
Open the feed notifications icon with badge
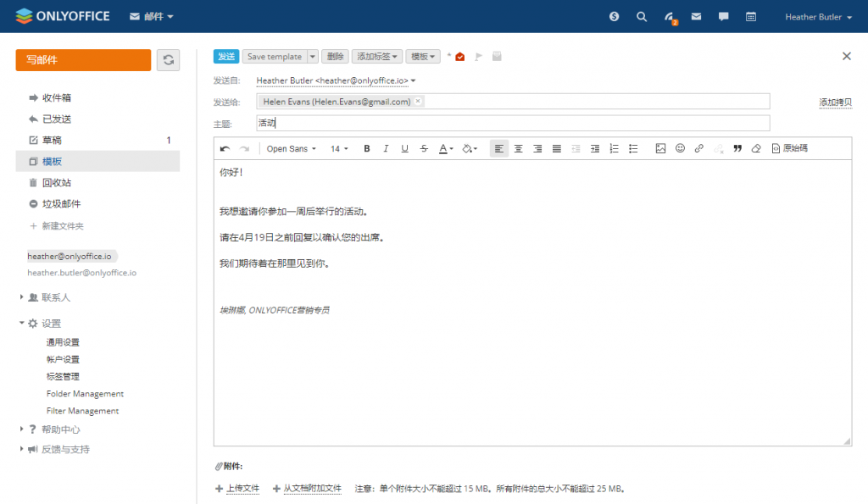tap(669, 16)
